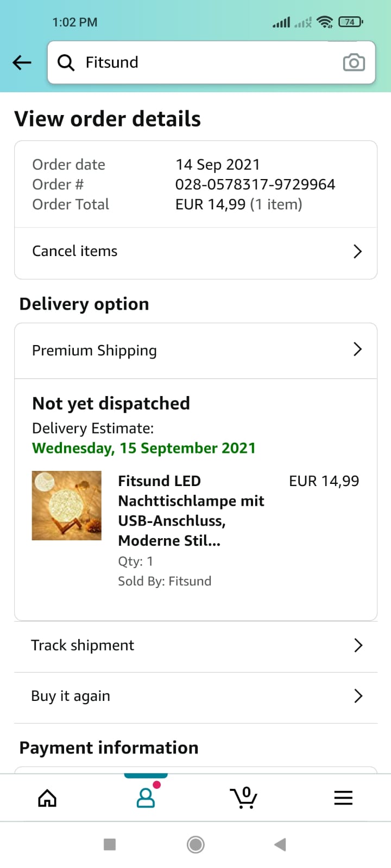Open the shopping cart

point(243,798)
